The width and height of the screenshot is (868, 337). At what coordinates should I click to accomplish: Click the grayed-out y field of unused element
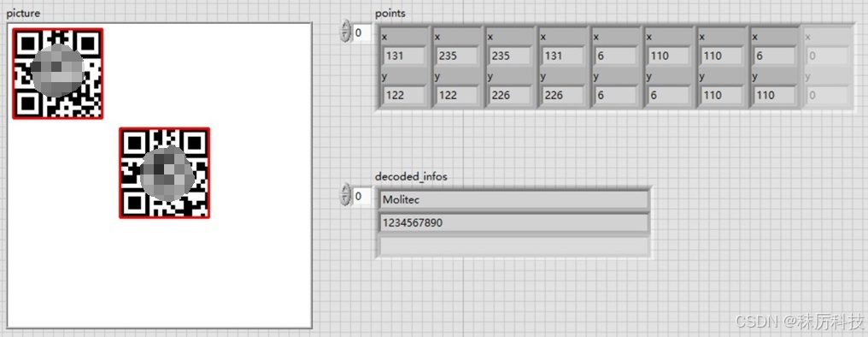point(828,95)
